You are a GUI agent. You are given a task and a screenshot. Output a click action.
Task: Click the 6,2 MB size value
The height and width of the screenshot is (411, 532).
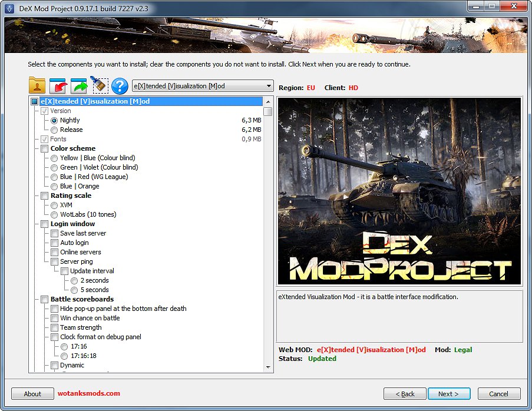[252, 130]
